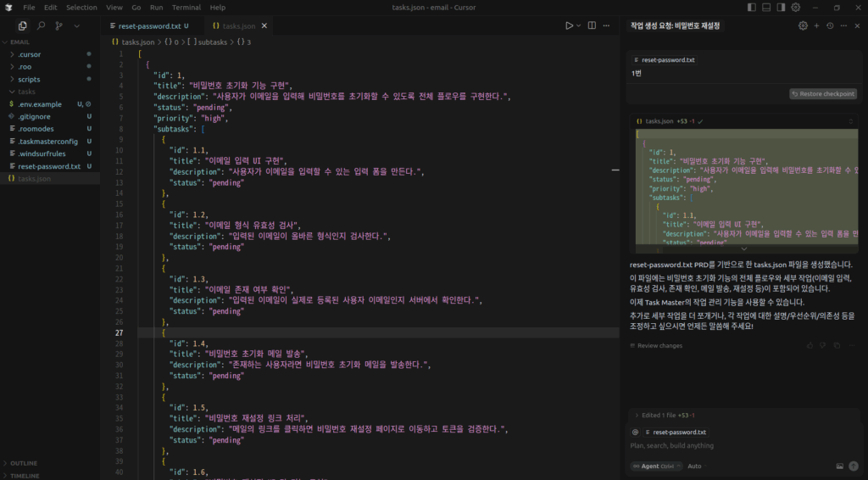Image resolution: width=868 pixels, height=480 pixels.
Task: Click the reset-password.txt context chip in input
Action: coord(676,432)
